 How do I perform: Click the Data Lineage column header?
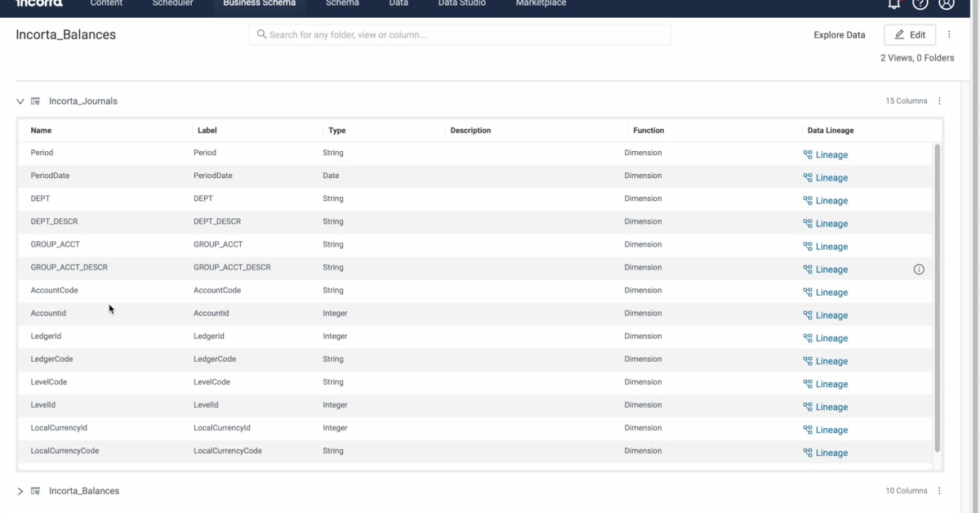(x=831, y=130)
